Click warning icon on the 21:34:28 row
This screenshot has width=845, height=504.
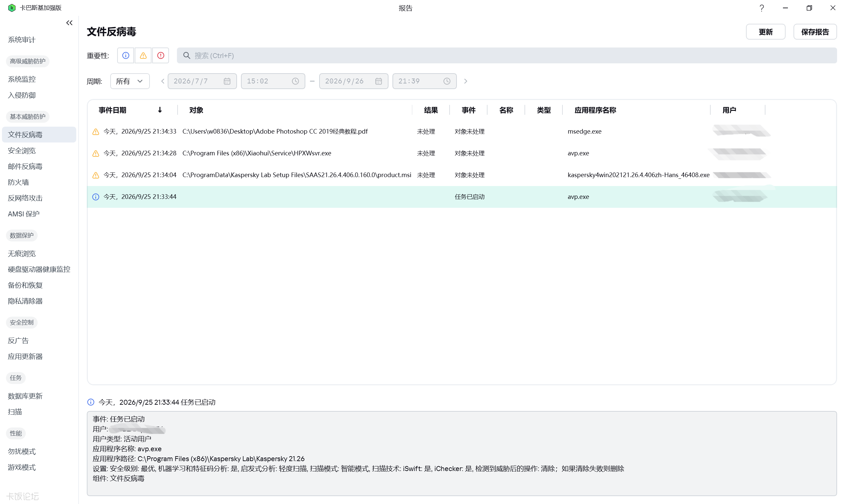pos(96,153)
